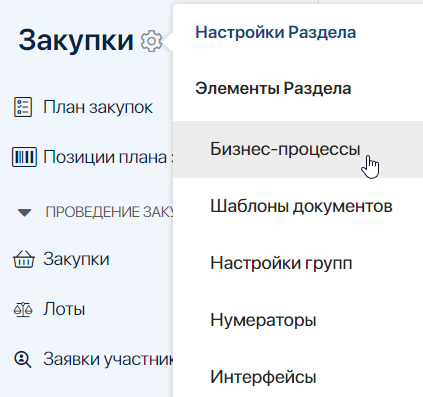Viewport: 423px width, 397px height.
Task: Click the checklist icon for План закупок
Action: point(23,107)
